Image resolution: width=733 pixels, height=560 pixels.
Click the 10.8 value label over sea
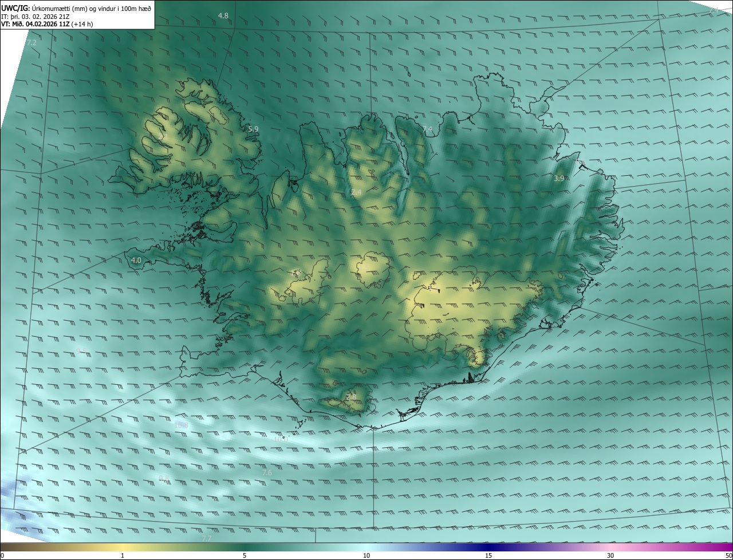tap(181, 425)
